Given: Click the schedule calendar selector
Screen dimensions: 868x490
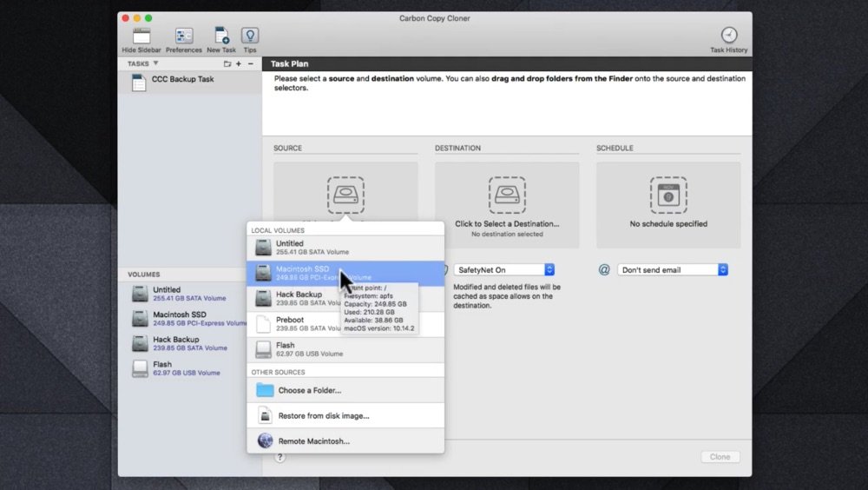Looking at the screenshot, I should click(x=668, y=196).
